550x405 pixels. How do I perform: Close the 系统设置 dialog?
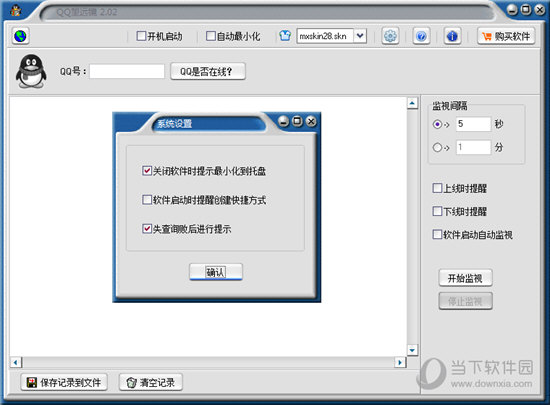(x=311, y=121)
